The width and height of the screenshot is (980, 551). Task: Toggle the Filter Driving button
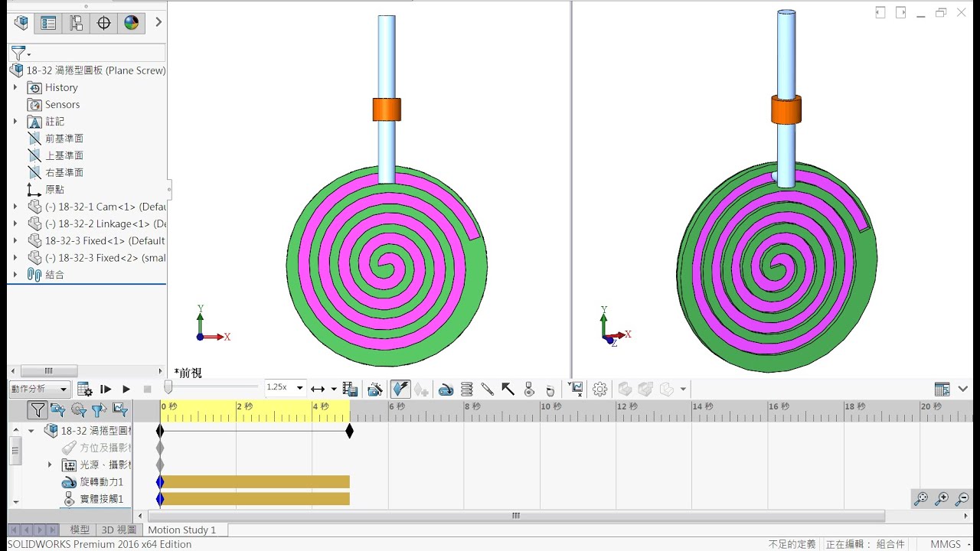(x=78, y=410)
